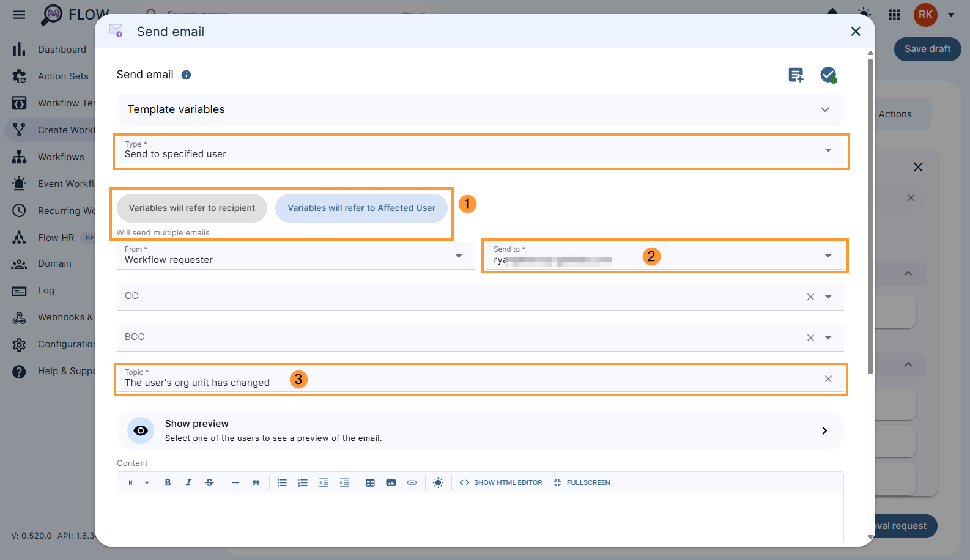Open the From dropdown
The height and width of the screenshot is (560, 970).
(296, 256)
